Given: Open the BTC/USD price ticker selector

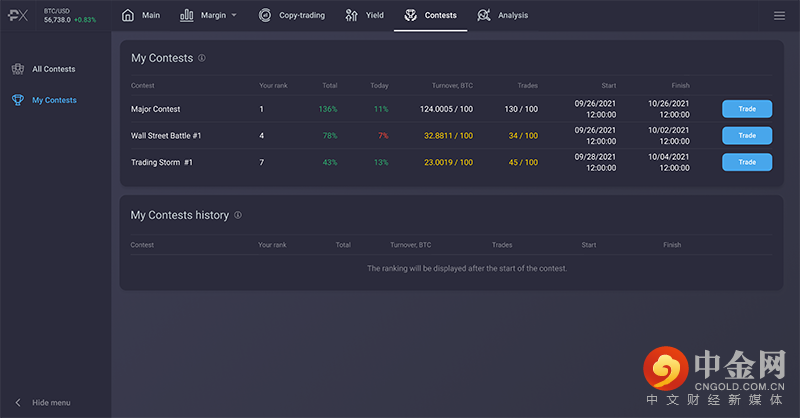Looking at the screenshot, I should [70, 15].
